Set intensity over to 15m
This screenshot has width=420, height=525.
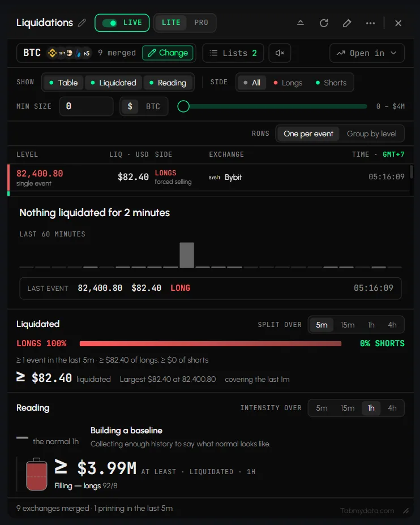[348, 408]
